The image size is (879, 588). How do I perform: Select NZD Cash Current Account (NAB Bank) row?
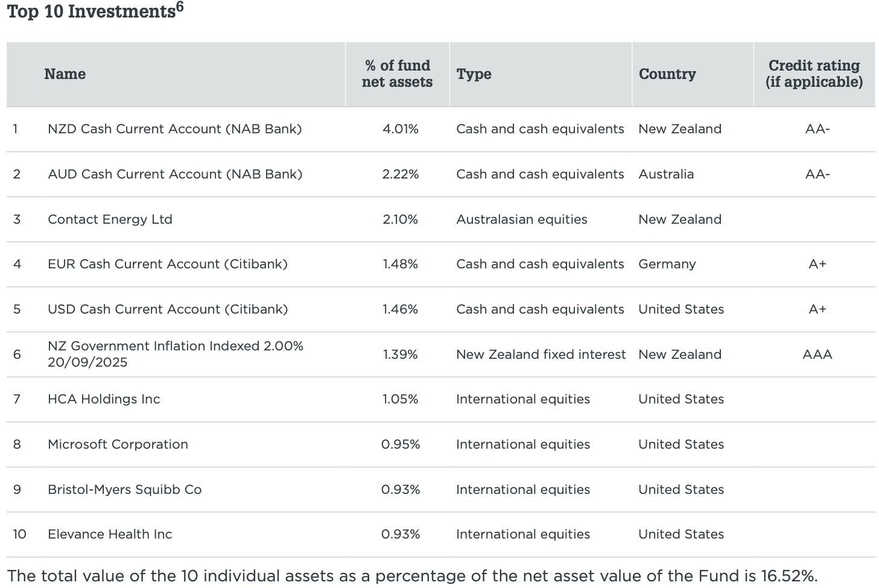(x=440, y=129)
